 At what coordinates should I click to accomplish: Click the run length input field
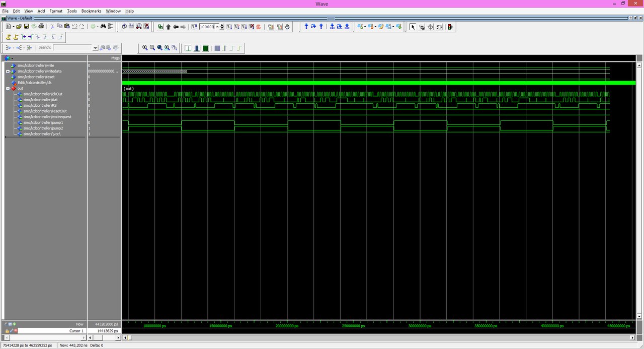[209, 27]
